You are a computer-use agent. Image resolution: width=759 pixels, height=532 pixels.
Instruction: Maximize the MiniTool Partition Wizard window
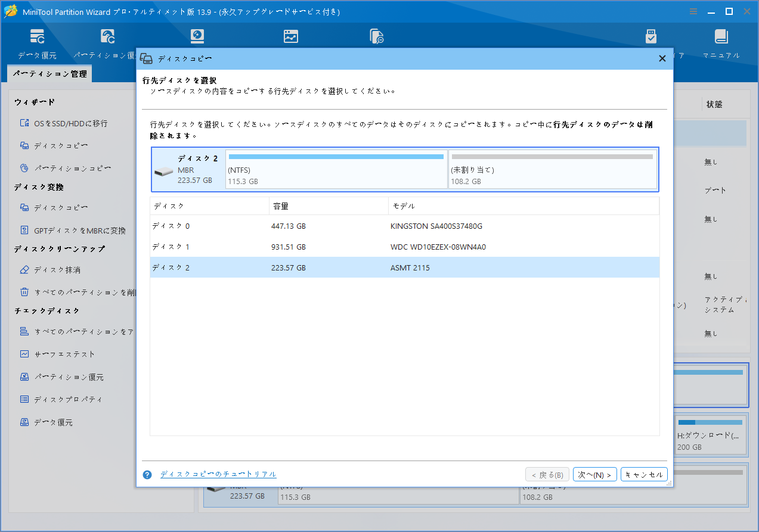pos(729,11)
